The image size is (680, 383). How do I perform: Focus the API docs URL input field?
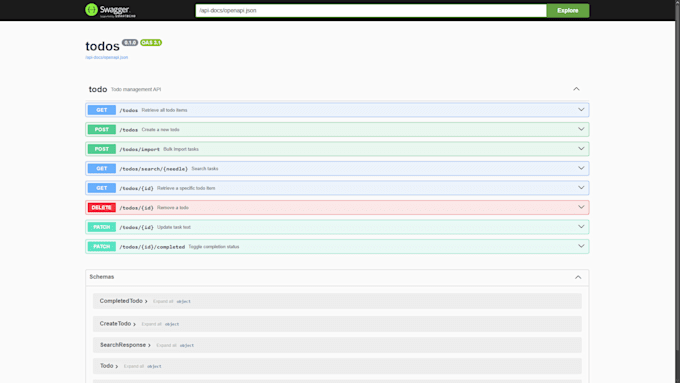point(371,10)
